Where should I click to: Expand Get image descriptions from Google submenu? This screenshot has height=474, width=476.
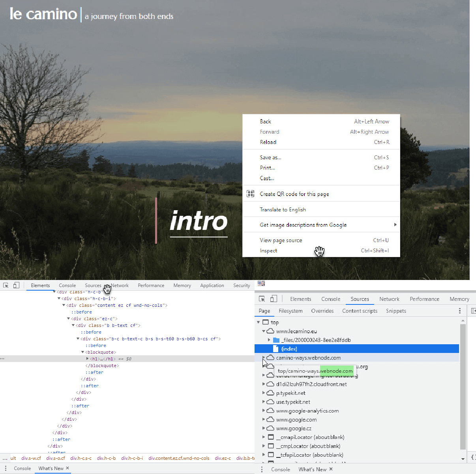click(x=395, y=225)
